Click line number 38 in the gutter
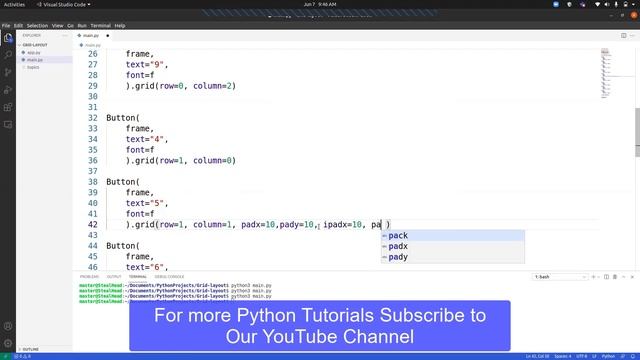Screen dimensions: 640x360 [93, 182]
